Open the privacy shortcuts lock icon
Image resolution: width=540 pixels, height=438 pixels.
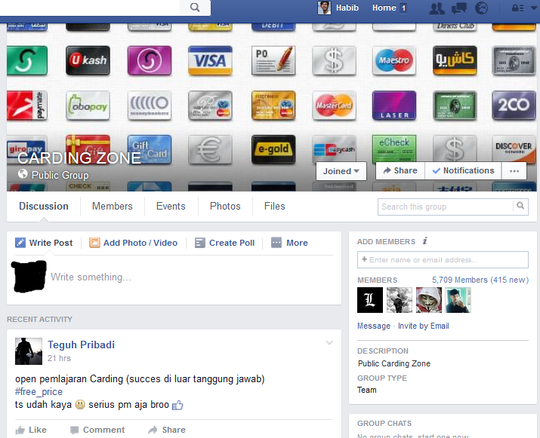point(518,8)
